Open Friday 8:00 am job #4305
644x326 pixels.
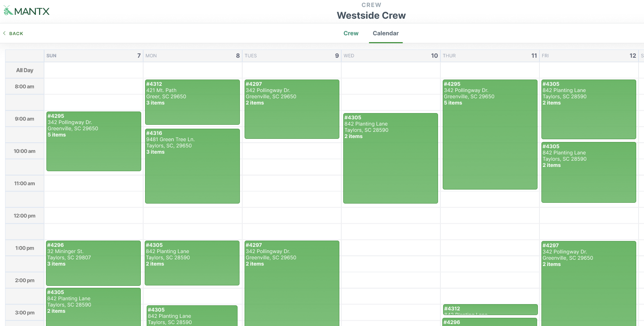(x=589, y=109)
